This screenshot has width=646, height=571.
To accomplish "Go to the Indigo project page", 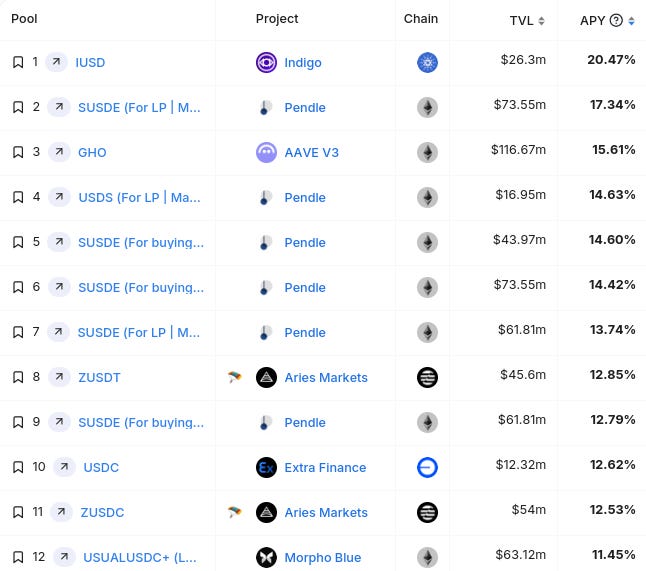I will coord(303,63).
